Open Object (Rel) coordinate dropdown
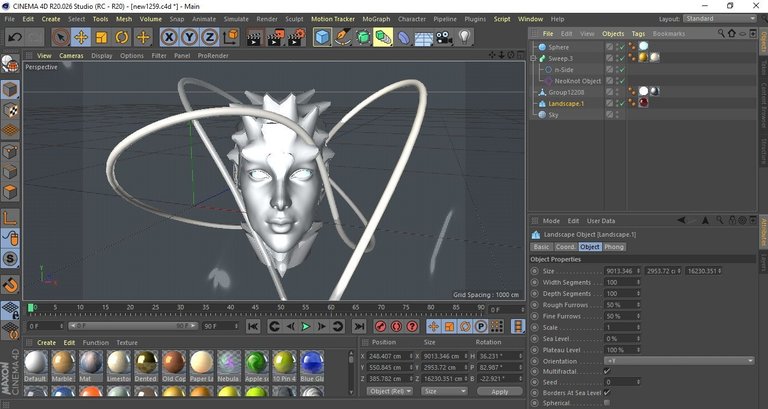 pyautogui.click(x=390, y=391)
